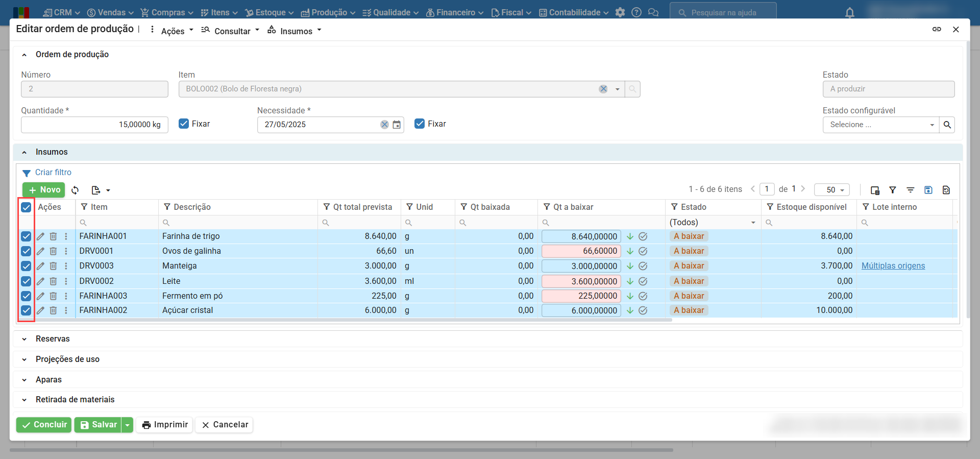Uncheck the DRV0001 row checkbox
The image size is (980, 459).
point(26,251)
